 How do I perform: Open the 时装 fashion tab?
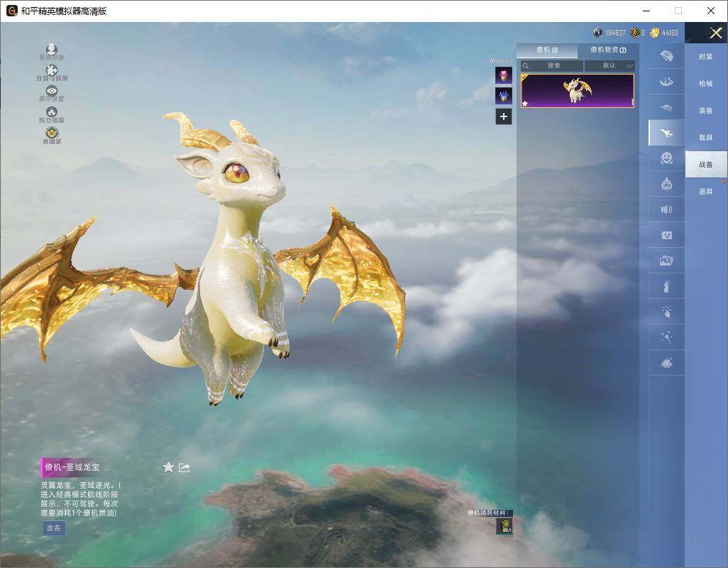706,57
